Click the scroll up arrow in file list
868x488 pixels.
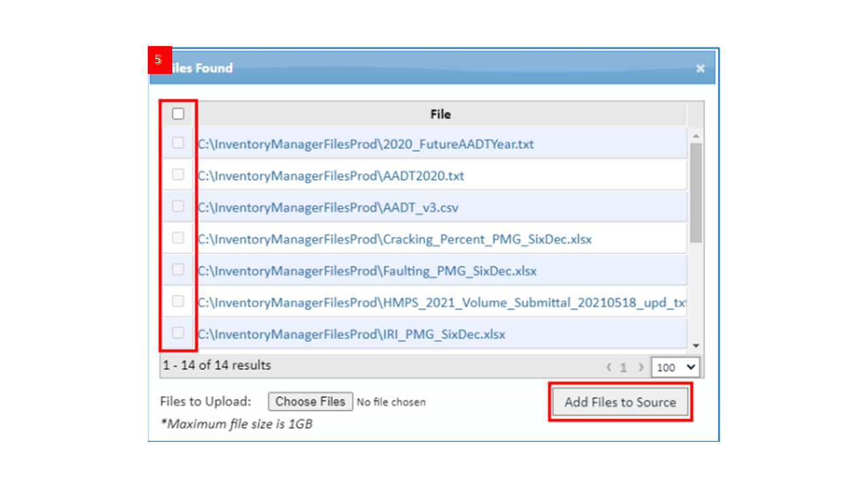tap(695, 136)
